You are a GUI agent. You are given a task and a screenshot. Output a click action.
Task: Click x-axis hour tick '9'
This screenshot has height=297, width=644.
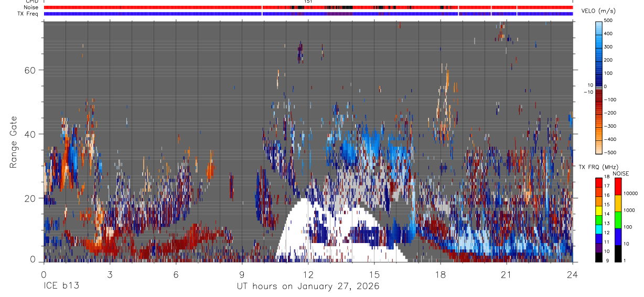(242, 274)
